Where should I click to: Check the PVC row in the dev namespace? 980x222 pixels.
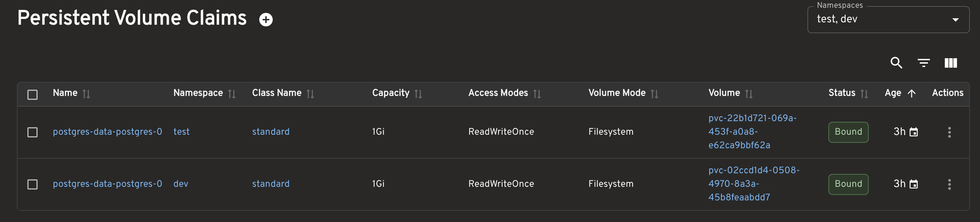click(x=32, y=184)
